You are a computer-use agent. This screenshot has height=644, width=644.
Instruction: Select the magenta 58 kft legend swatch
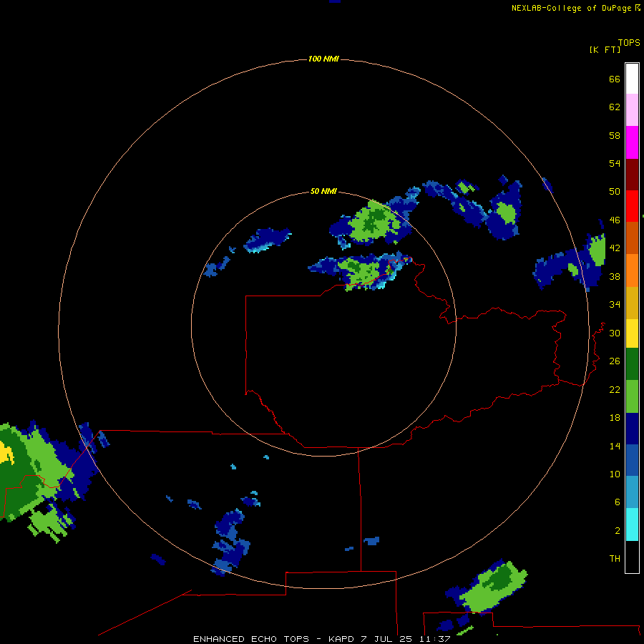[632, 142]
